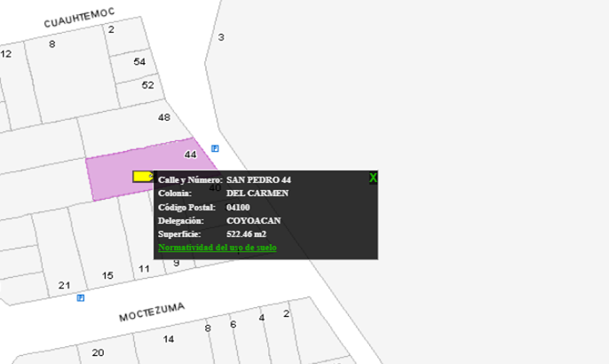Screen dimensions: 609x364
Task: Open the Normatividad del uso de suelo link
Action: pyautogui.click(x=217, y=248)
